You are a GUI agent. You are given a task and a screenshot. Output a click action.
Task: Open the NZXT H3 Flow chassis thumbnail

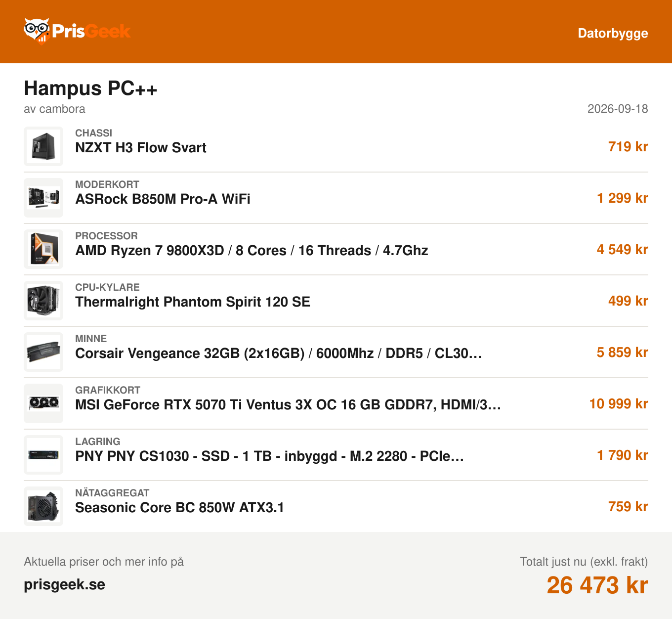point(43,146)
